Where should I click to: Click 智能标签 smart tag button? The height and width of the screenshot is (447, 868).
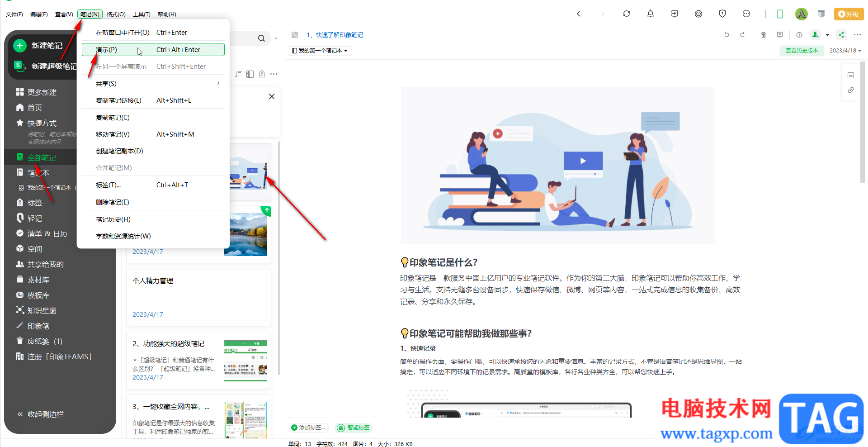[x=354, y=428]
